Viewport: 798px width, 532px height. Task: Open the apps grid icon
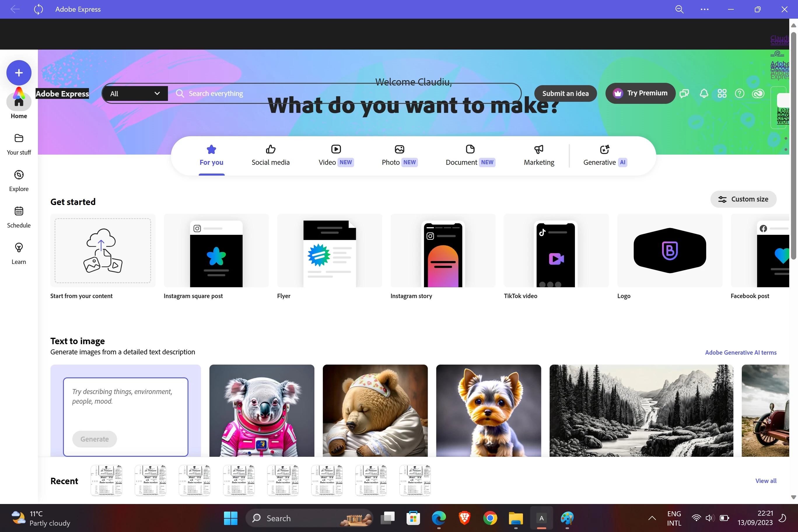point(722,93)
